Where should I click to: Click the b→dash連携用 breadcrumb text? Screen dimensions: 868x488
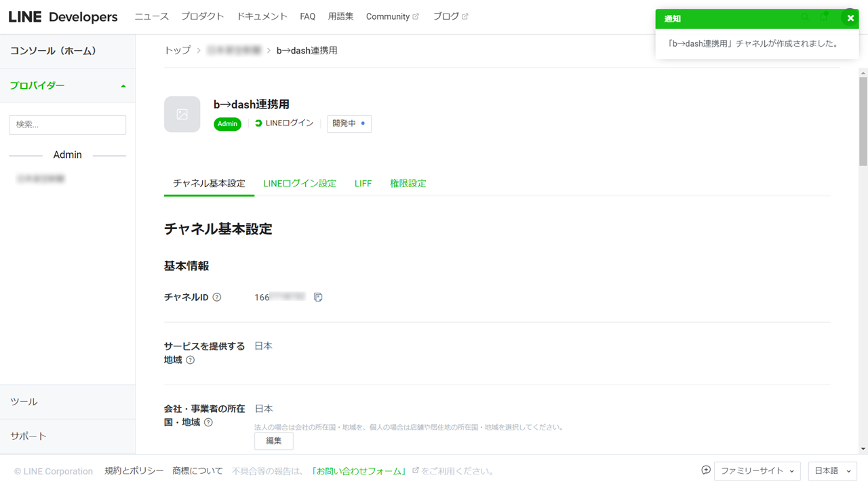coord(307,51)
